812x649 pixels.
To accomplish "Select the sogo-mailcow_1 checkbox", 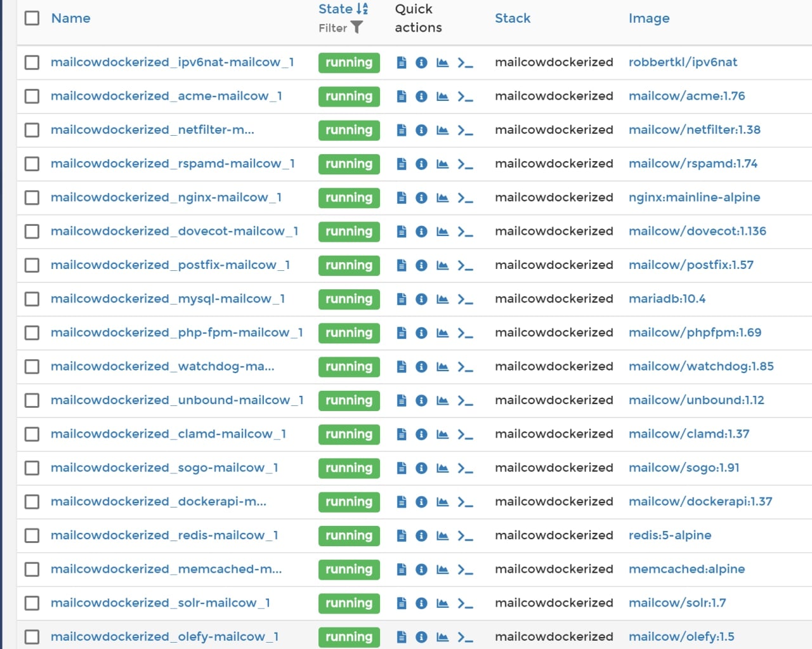I will pyautogui.click(x=32, y=468).
